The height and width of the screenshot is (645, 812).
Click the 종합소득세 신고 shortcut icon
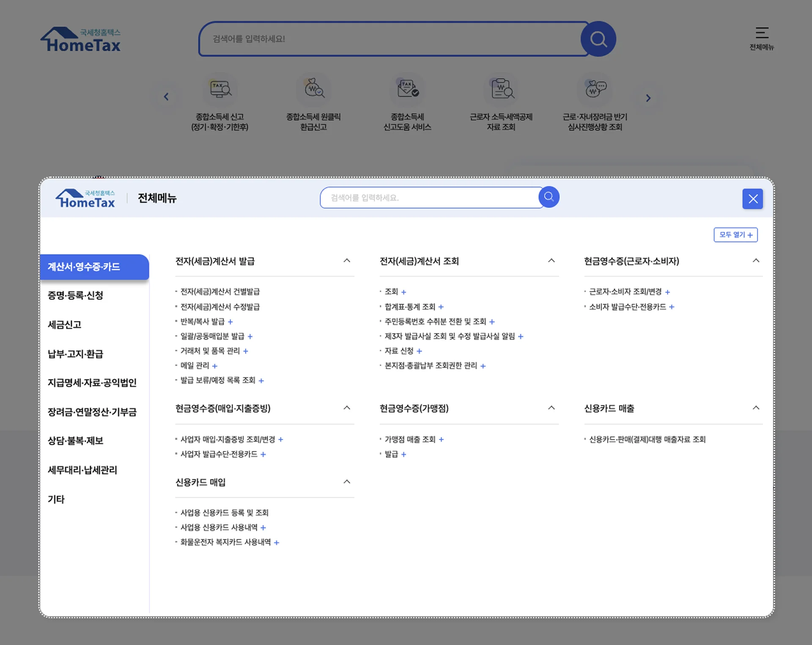(220, 89)
